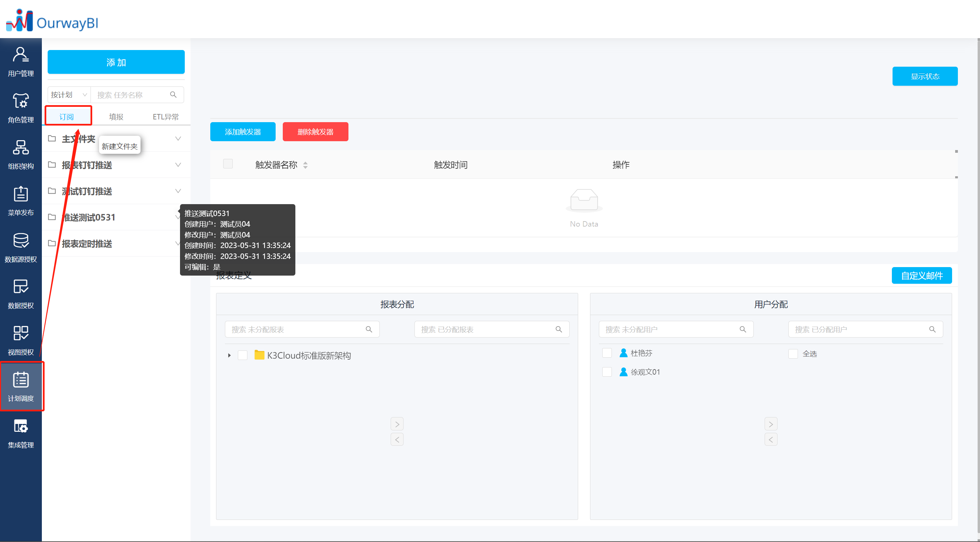Toggle the 全选 checkbox

tap(793, 354)
